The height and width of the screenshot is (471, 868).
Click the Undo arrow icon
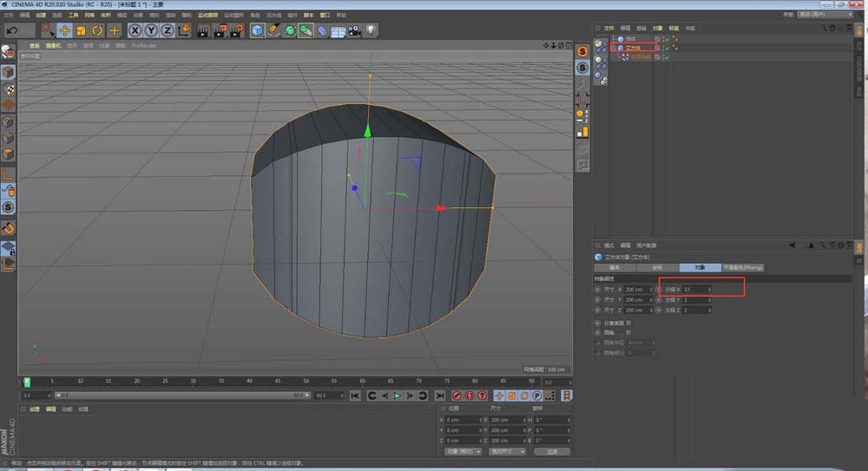click(12, 30)
